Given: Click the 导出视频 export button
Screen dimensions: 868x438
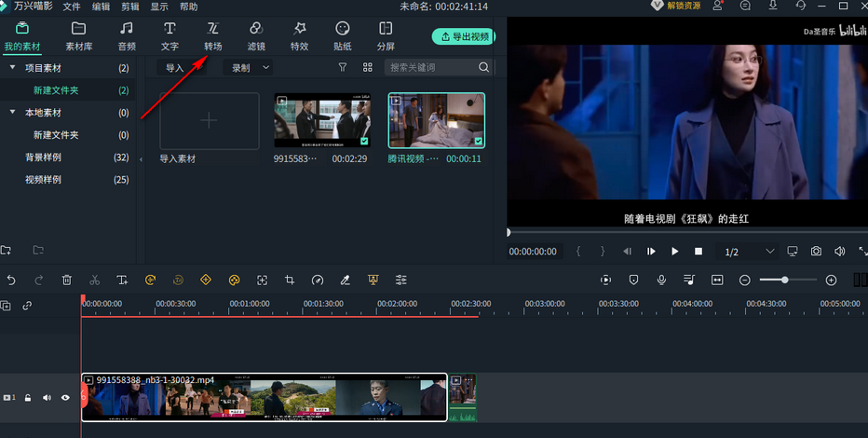Looking at the screenshot, I should (x=464, y=37).
